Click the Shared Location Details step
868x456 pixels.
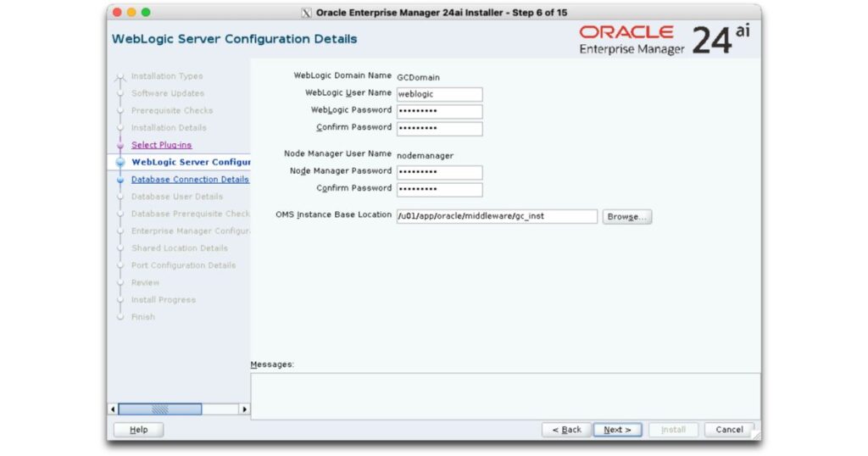click(x=180, y=248)
